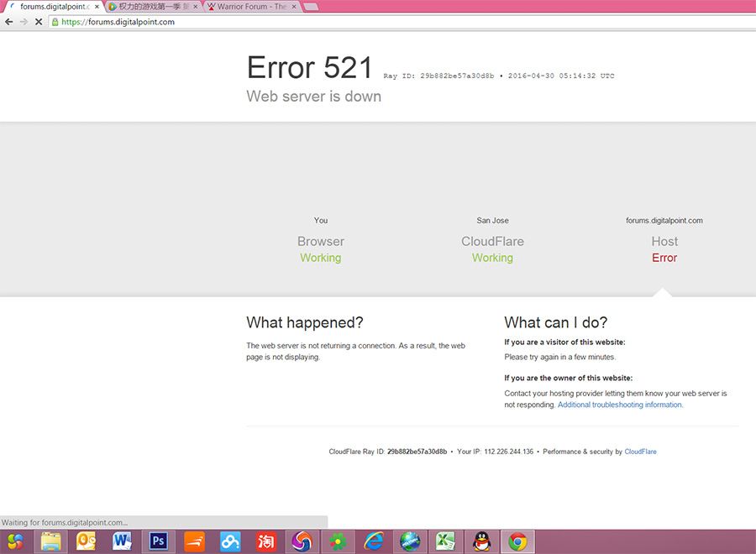
Task: Click the 'What can I do?' heading
Action: click(x=555, y=322)
